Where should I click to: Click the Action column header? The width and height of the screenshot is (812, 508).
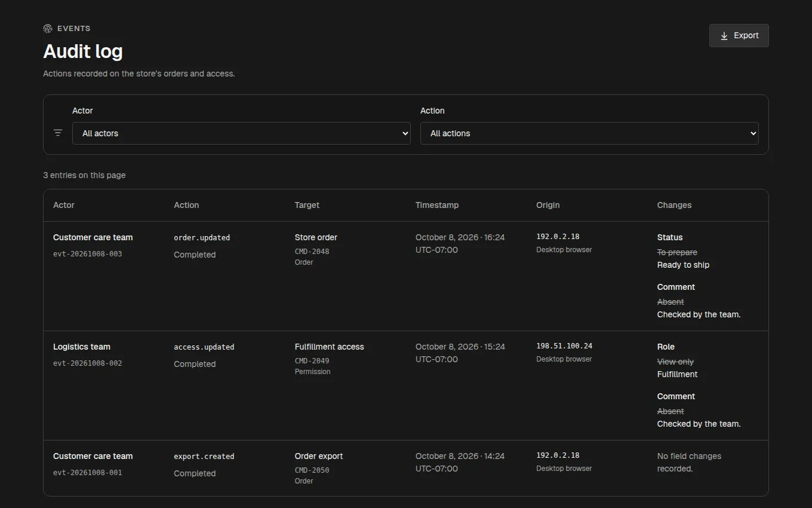(186, 205)
